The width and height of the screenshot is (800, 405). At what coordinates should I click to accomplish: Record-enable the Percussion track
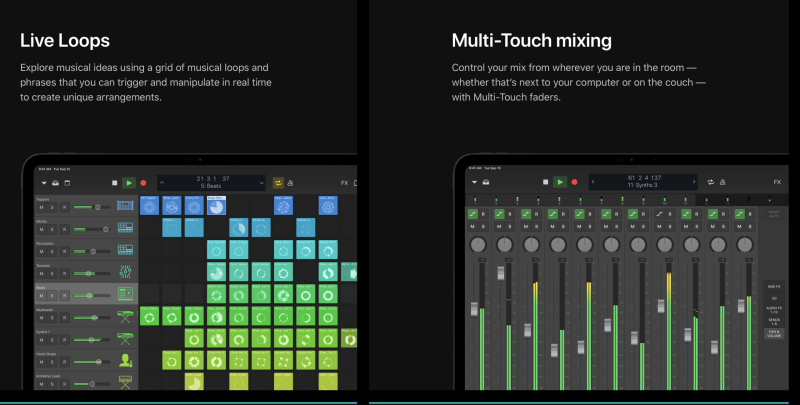(x=64, y=251)
